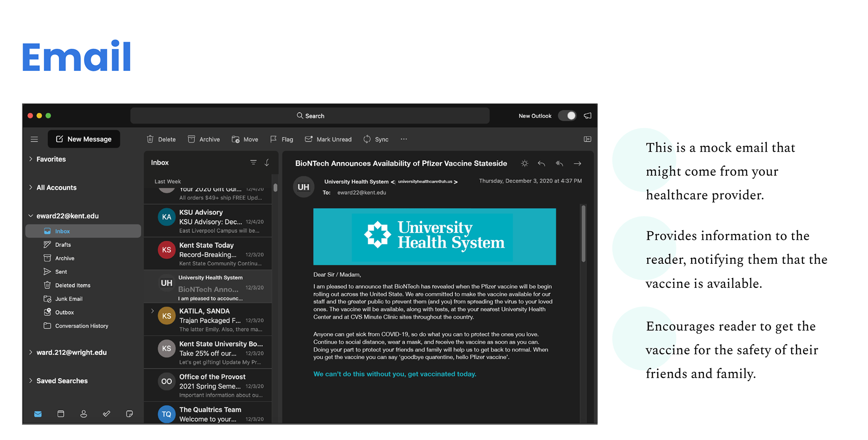Forward the email
Viewport: 868px width, 440px height.
[577, 164]
